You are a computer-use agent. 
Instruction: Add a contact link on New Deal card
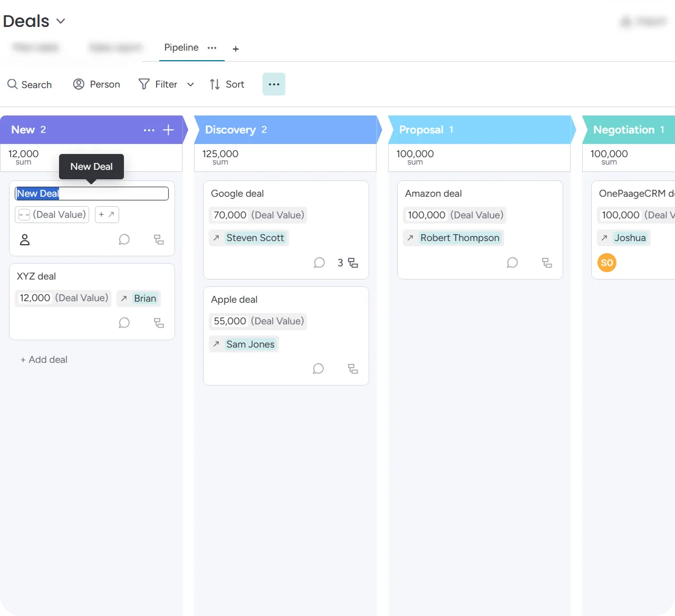[107, 215]
